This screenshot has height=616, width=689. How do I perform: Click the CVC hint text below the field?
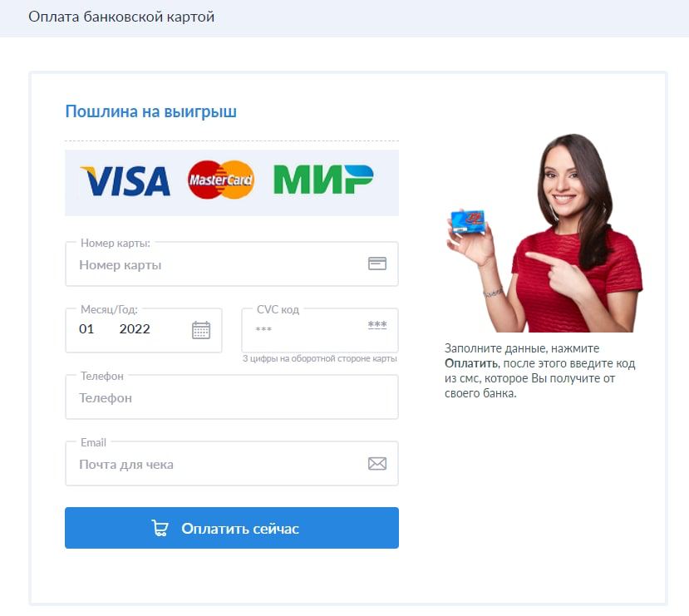point(319,358)
